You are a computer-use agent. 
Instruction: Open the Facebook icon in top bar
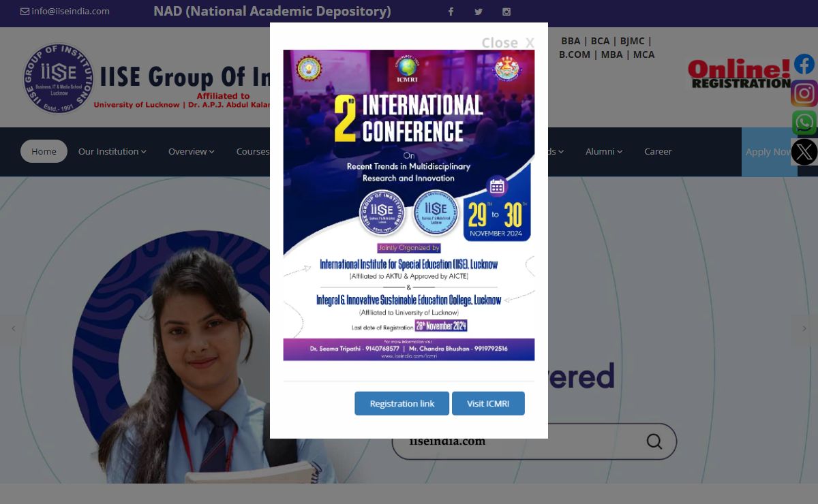point(451,12)
